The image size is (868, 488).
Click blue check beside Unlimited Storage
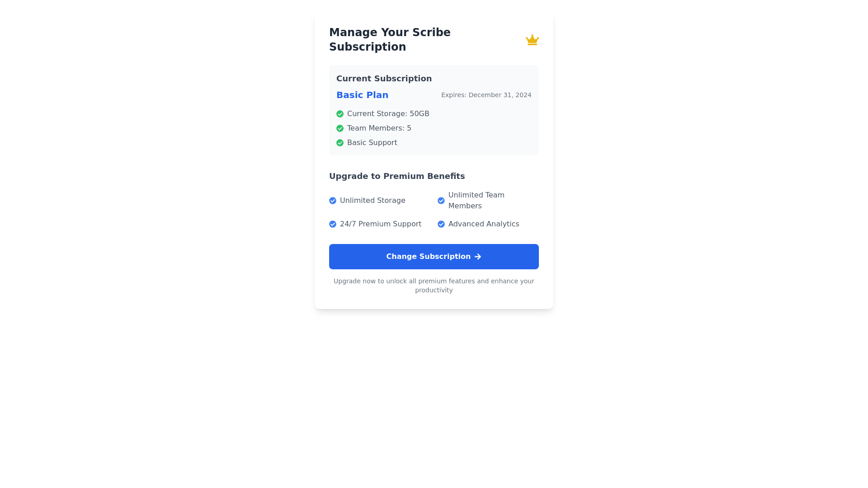pos(333,201)
